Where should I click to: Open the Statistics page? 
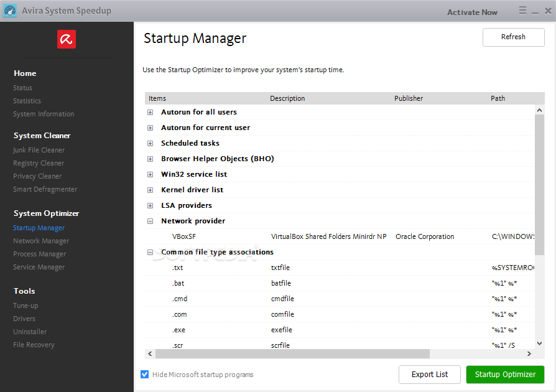point(27,101)
